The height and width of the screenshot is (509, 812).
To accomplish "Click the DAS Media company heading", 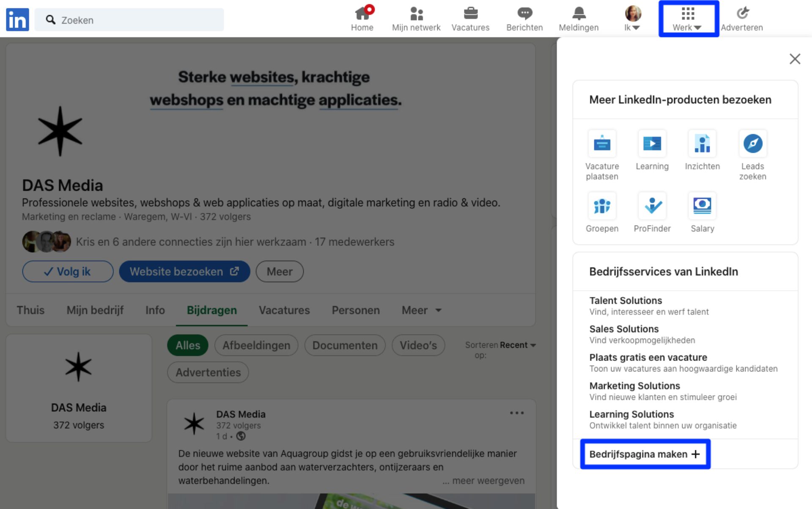I will point(63,185).
